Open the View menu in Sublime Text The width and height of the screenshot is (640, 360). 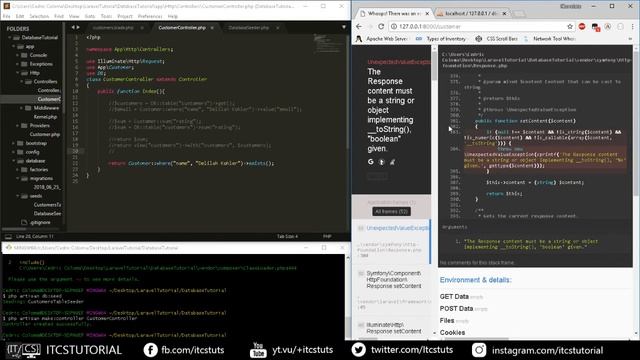[x=74, y=16]
